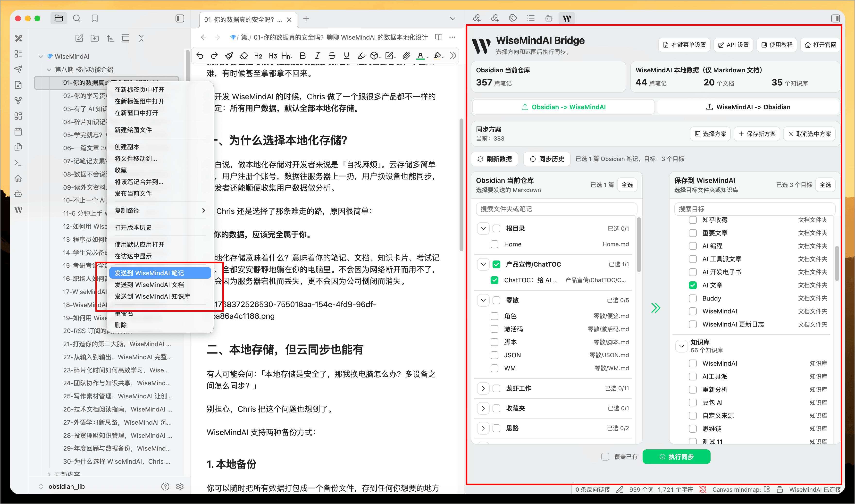Collapse the 零散 folder group
The height and width of the screenshot is (504, 855).
tap(483, 300)
